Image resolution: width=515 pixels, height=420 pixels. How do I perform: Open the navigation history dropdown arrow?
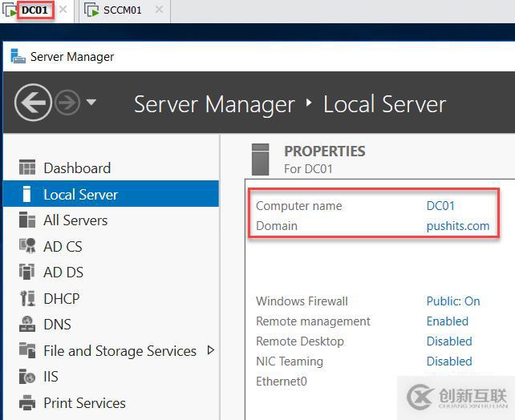click(x=91, y=102)
